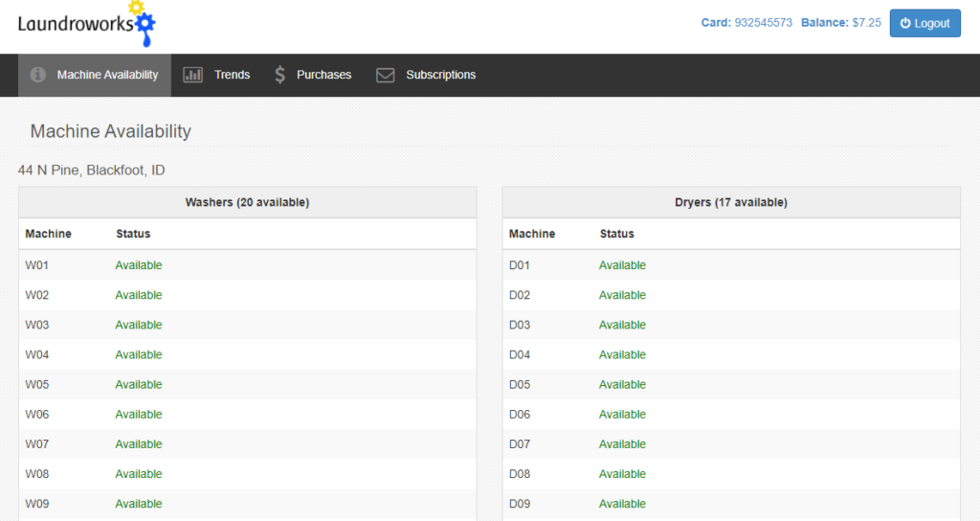This screenshot has height=521, width=980.
Task: Switch to the Trends tab
Action: coord(216,75)
